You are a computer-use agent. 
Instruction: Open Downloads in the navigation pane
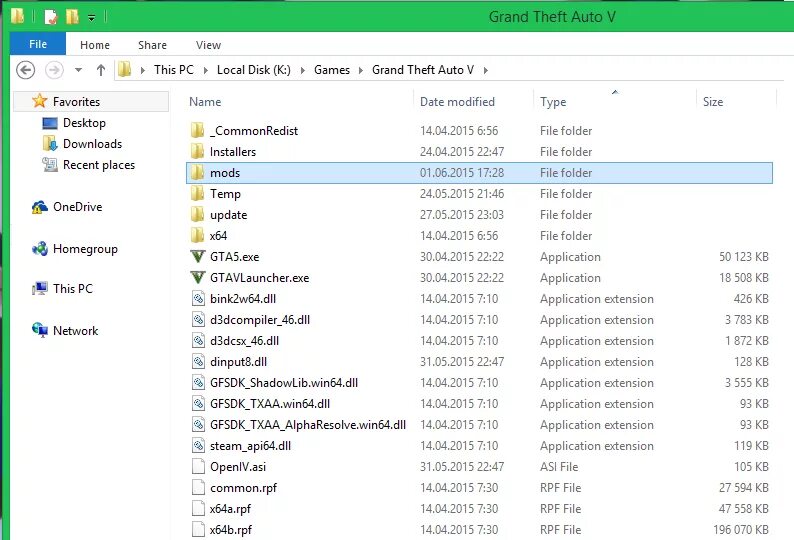click(x=92, y=144)
